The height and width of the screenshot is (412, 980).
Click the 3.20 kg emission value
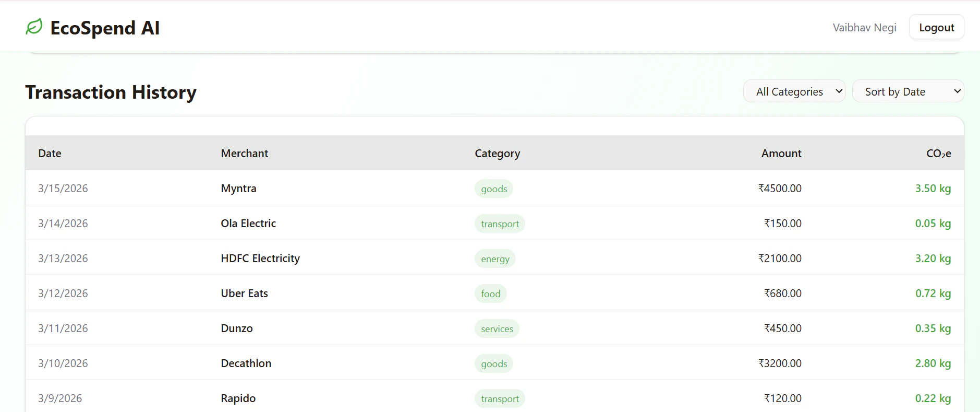[933, 258]
